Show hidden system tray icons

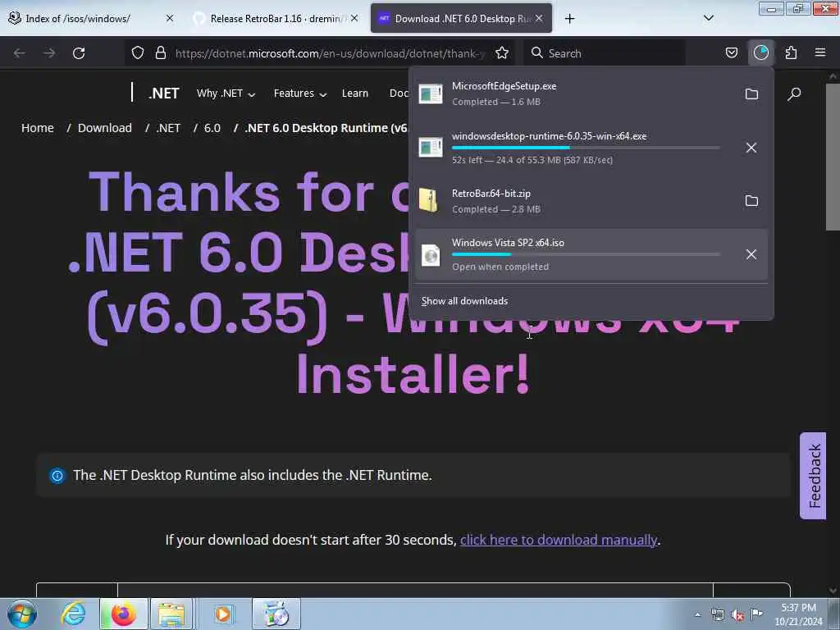click(x=697, y=614)
